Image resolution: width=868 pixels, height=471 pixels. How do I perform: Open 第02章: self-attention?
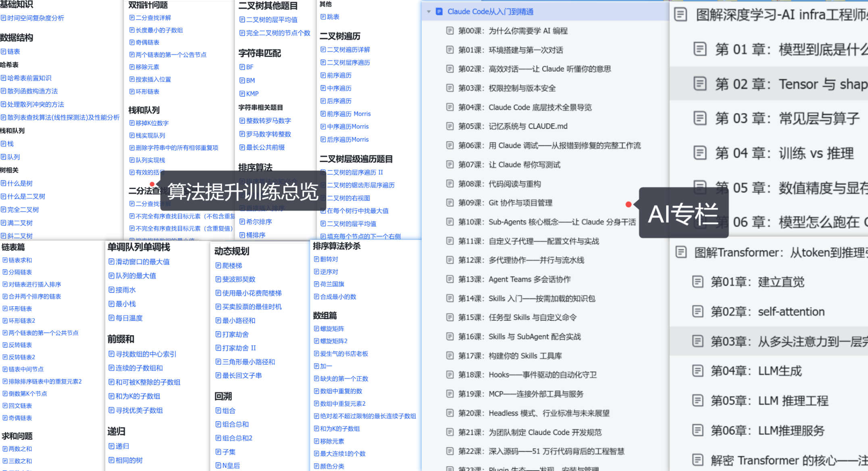coord(768,311)
